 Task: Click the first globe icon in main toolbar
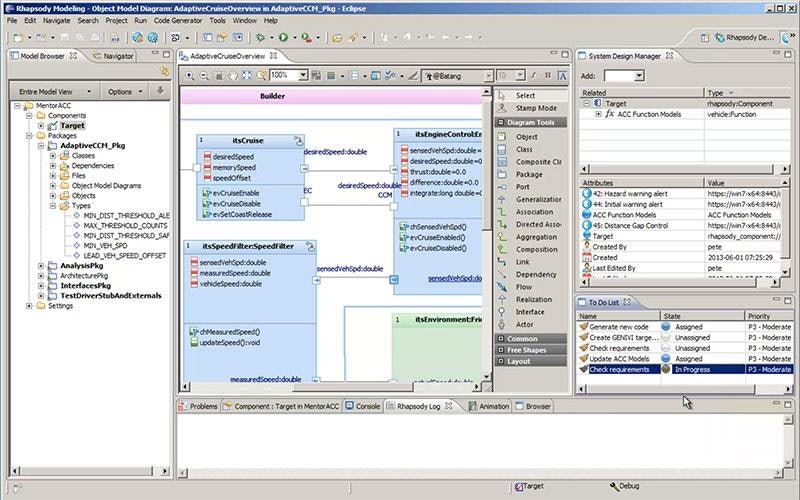(137, 37)
